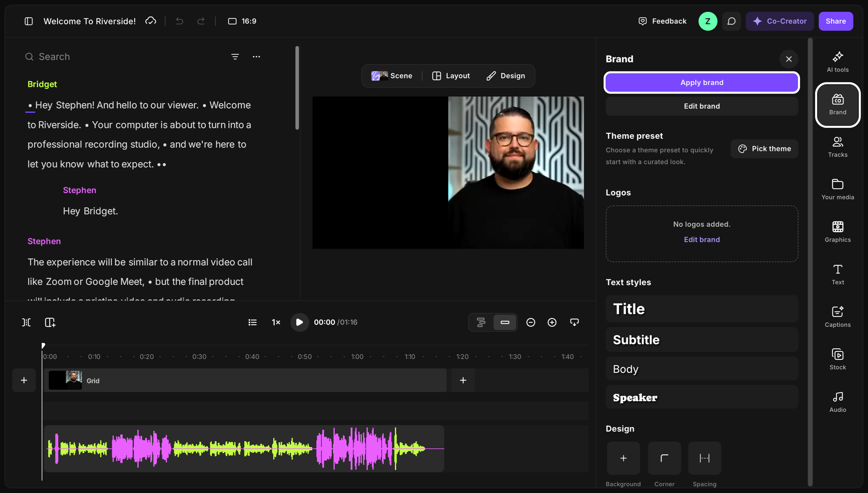
Task: Click the video preview canvas
Action: pos(448,173)
